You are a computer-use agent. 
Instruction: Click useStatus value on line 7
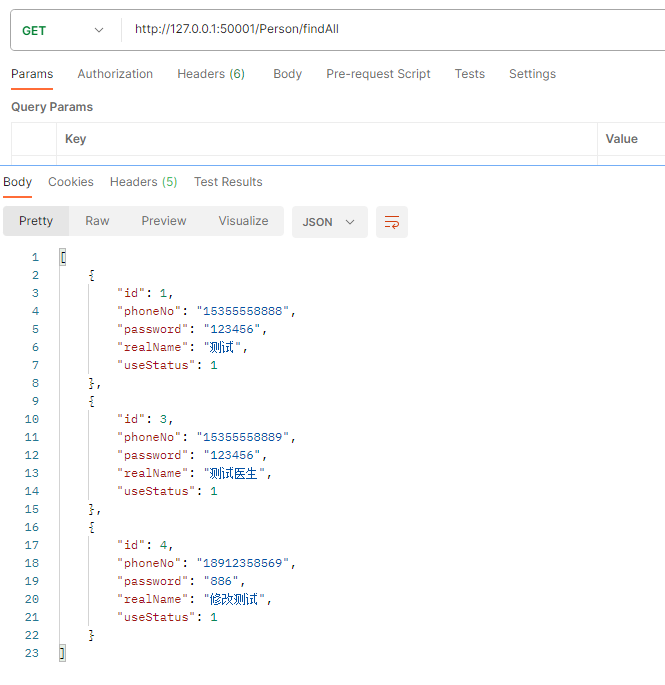click(x=214, y=365)
